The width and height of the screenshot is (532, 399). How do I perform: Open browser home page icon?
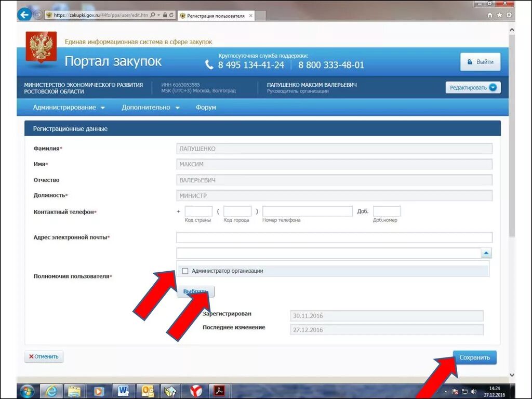pos(490,15)
